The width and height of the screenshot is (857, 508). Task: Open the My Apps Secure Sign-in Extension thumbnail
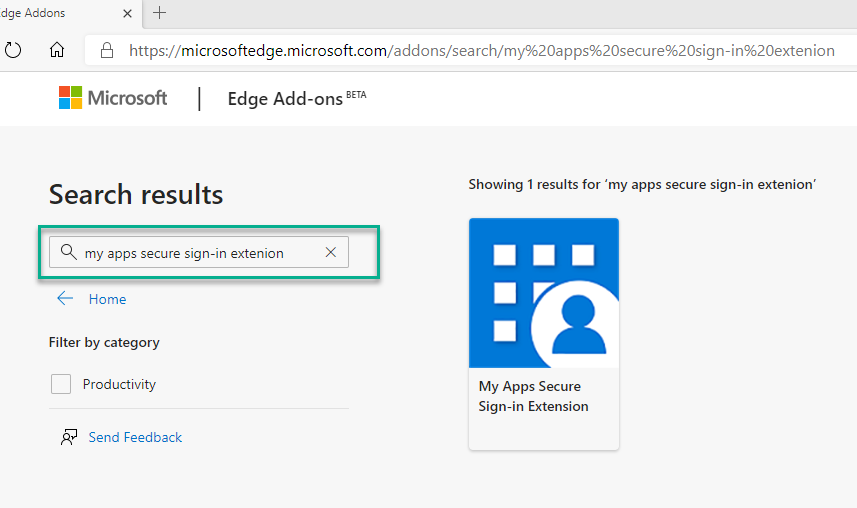point(544,293)
